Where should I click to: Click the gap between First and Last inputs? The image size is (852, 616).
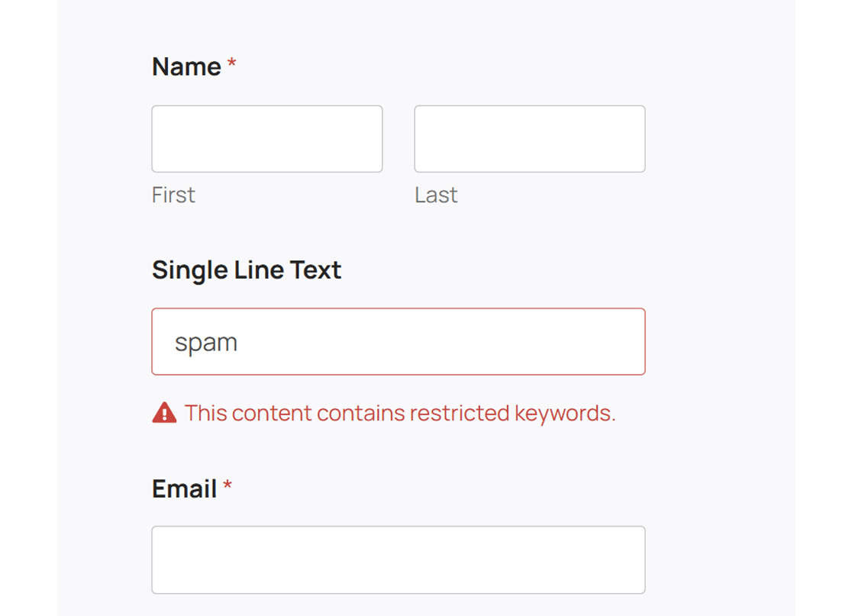(399, 138)
